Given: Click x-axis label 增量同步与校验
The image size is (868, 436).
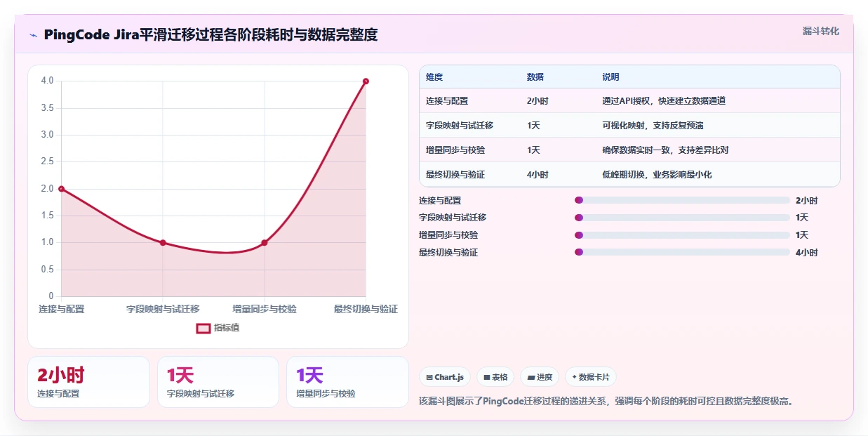Looking at the screenshot, I should (x=265, y=309).
